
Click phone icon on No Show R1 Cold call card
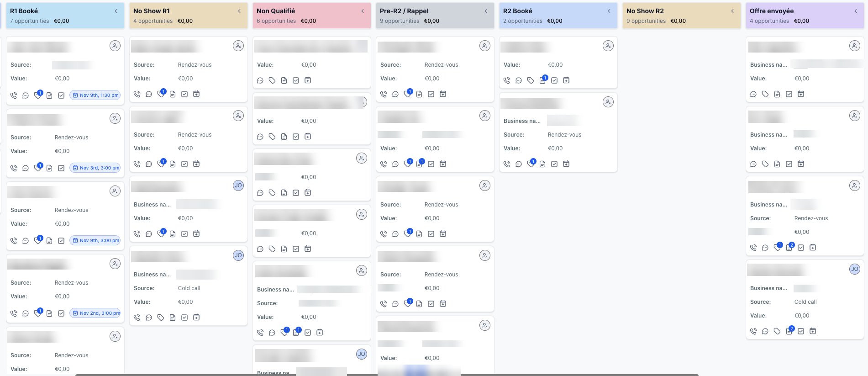pyautogui.click(x=137, y=318)
